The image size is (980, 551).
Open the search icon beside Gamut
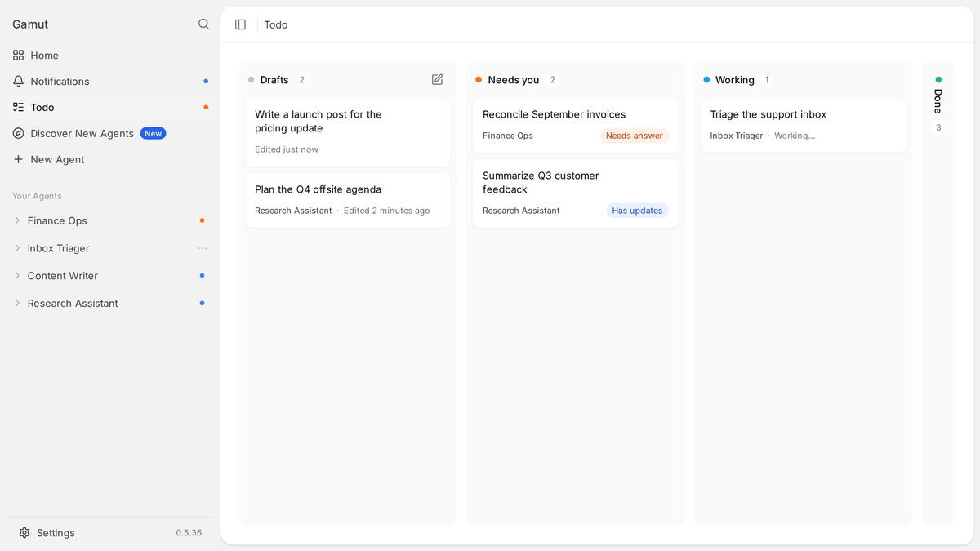[x=203, y=24]
